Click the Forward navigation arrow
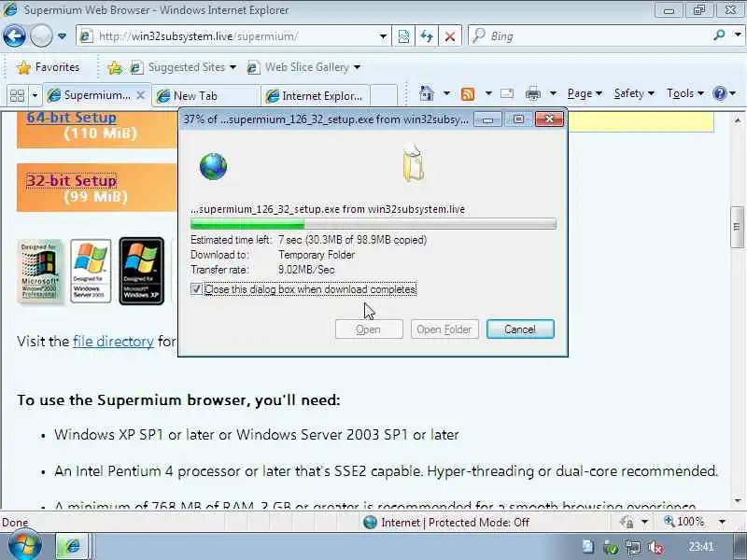Viewport: 747px width, 560px height. click(41, 36)
